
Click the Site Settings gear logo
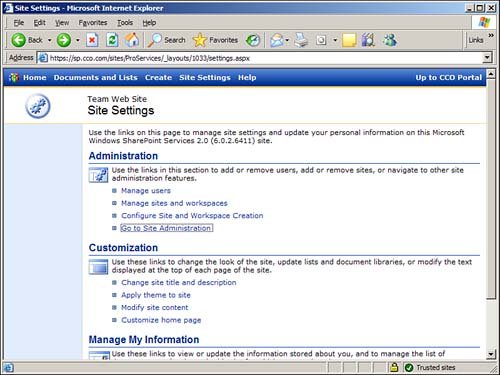(38, 106)
